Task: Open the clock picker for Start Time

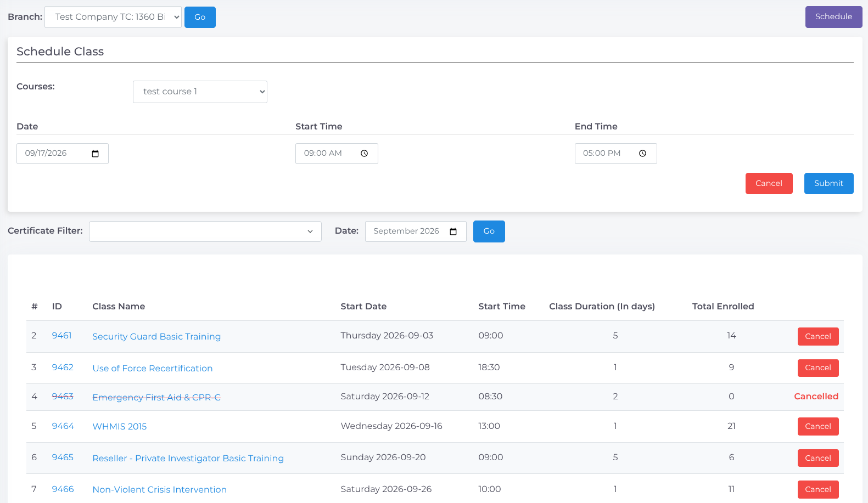Action: 364,154
